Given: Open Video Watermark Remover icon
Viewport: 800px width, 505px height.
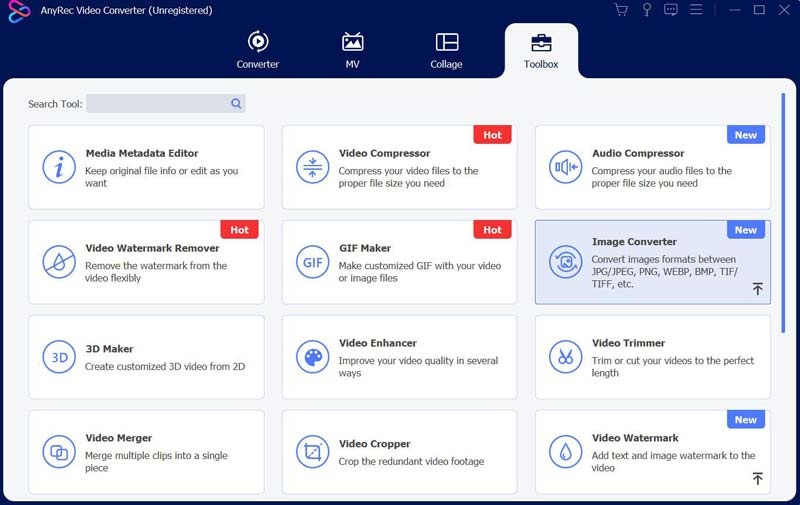Looking at the screenshot, I should pyautogui.click(x=59, y=262).
